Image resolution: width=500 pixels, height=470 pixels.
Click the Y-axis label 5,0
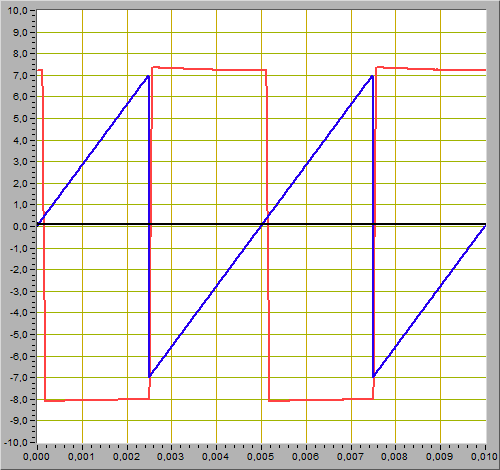coord(20,118)
